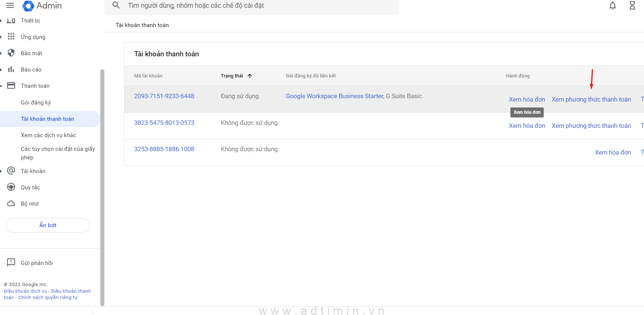
Task: Click Gói đăng ký đã liên kết header
Action: click(311, 76)
